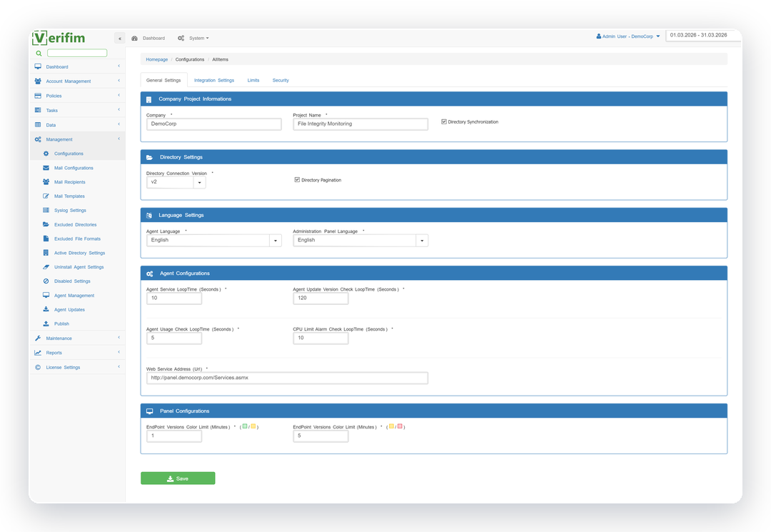This screenshot has height=532, width=771.
Task: Switch to the General Settings tab
Action: pyautogui.click(x=163, y=80)
